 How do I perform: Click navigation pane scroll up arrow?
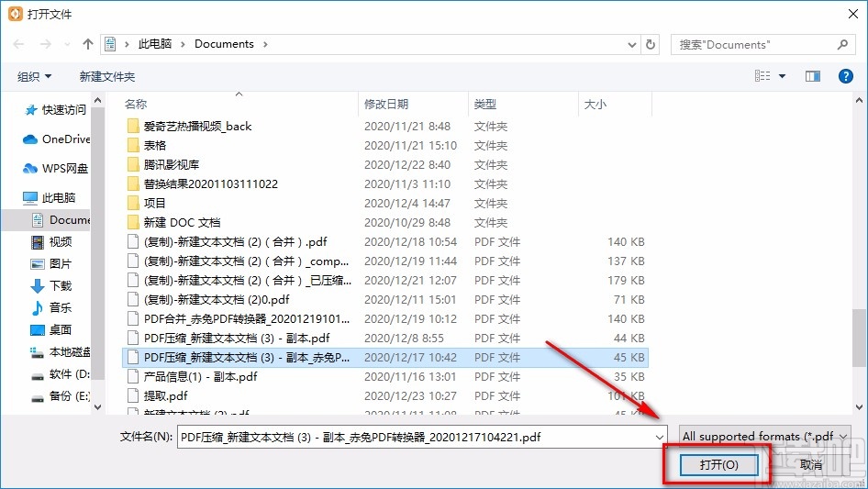(98, 100)
